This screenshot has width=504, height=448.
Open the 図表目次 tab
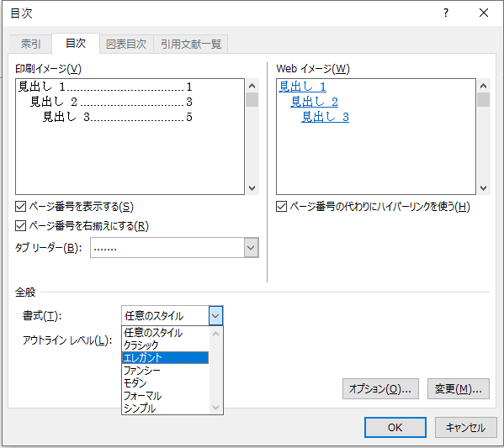pyautogui.click(x=126, y=44)
